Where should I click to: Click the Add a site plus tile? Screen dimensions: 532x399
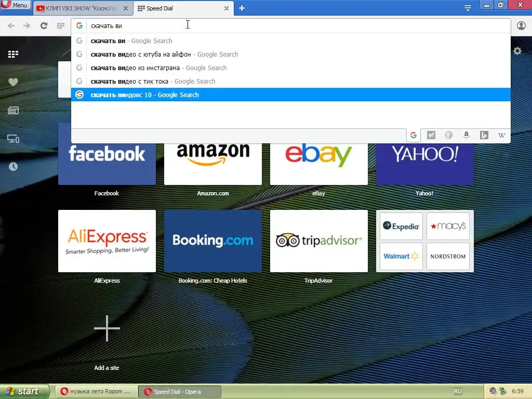coord(107,328)
